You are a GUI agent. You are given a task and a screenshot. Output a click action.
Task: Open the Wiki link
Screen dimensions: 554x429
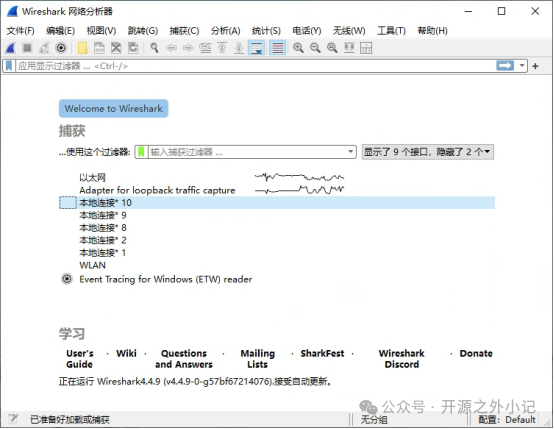126,353
